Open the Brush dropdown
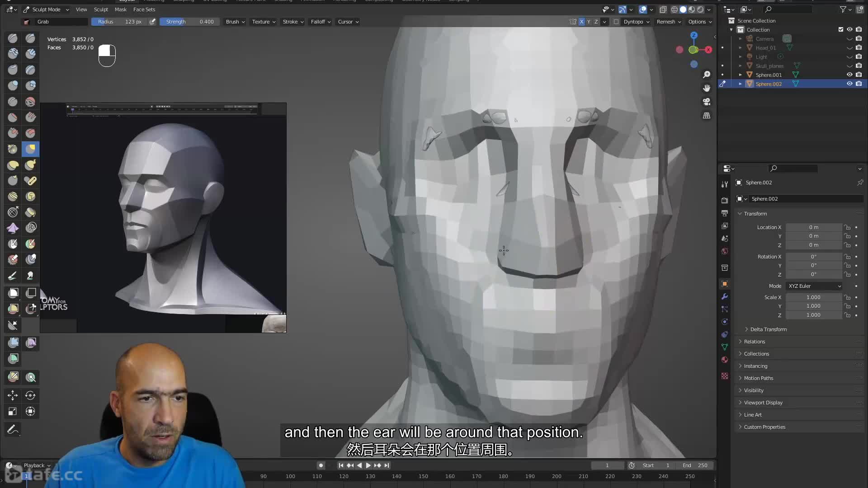The image size is (868, 488). 235,22
